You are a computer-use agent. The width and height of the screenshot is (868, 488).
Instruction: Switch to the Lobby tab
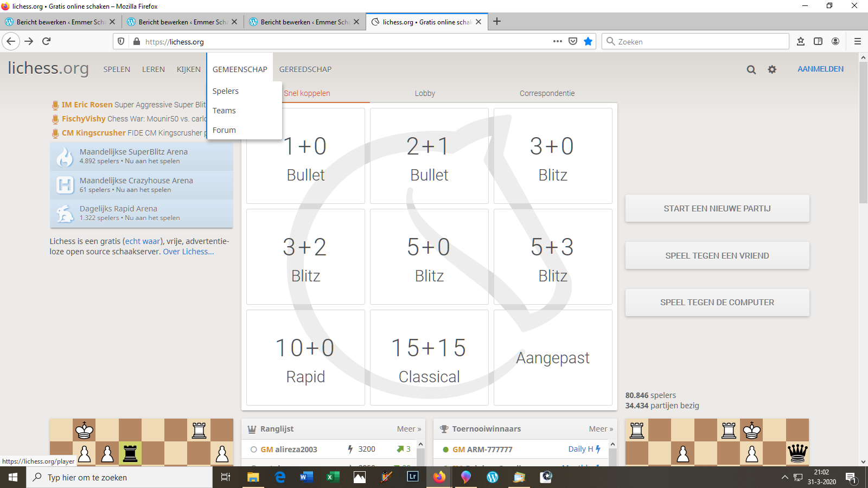pyautogui.click(x=425, y=93)
